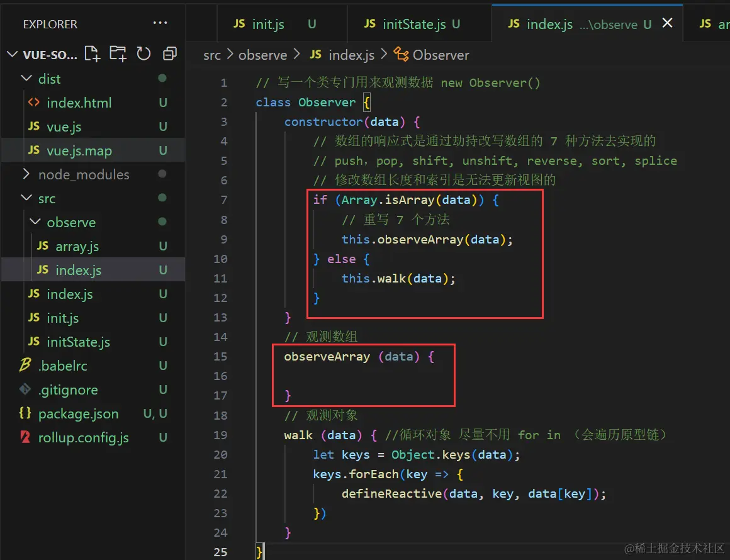
Task: Click 'this.observeArray(data);' on line 9
Action: (427, 239)
